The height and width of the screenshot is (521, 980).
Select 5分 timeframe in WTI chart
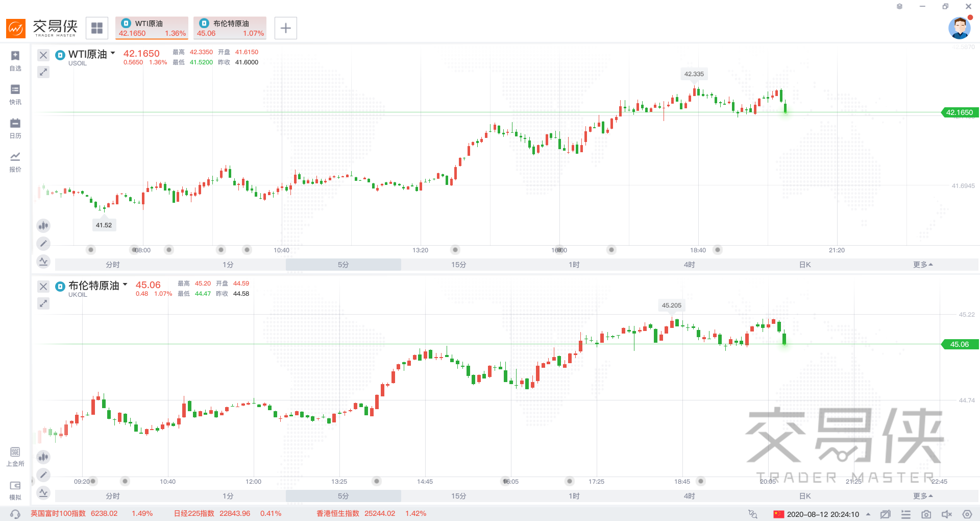(x=344, y=265)
